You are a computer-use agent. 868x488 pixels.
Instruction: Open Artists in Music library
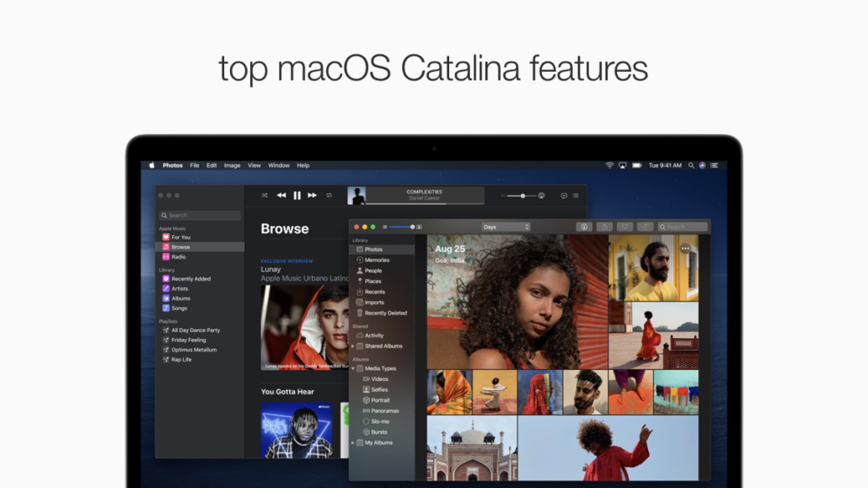[200, 288]
